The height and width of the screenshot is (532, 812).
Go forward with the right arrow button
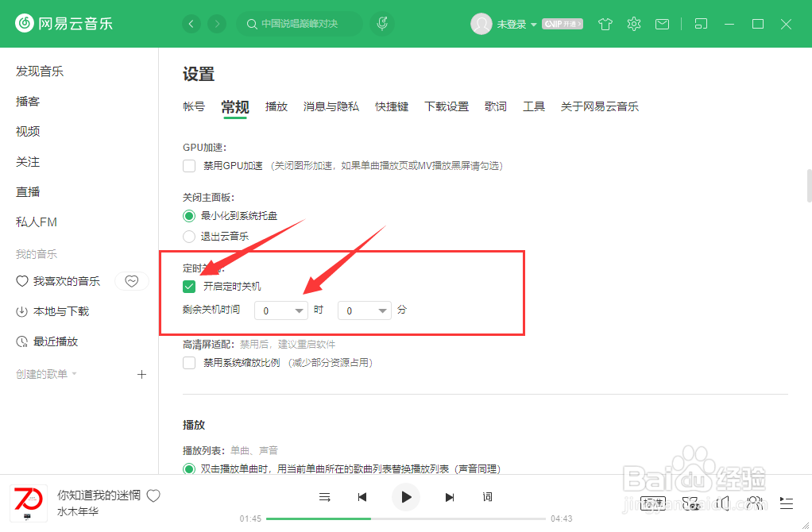click(217, 24)
